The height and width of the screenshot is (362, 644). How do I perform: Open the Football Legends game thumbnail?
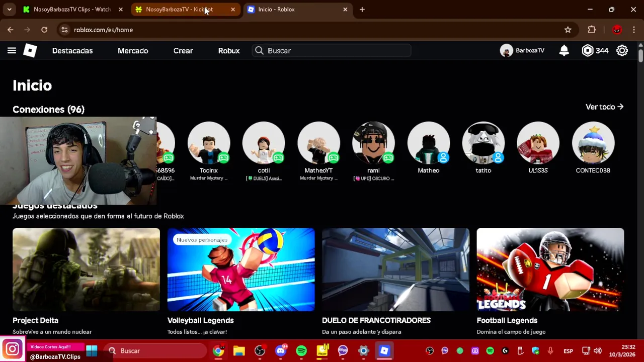550,269
